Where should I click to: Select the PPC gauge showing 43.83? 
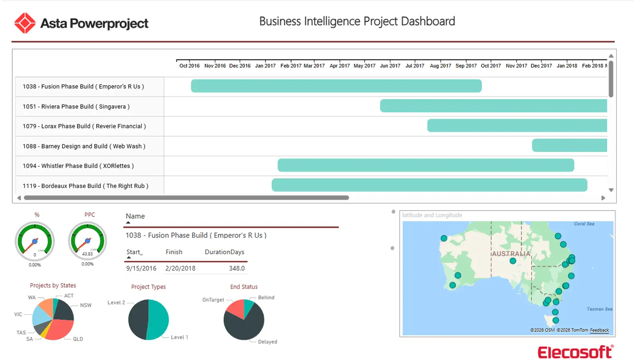87,240
